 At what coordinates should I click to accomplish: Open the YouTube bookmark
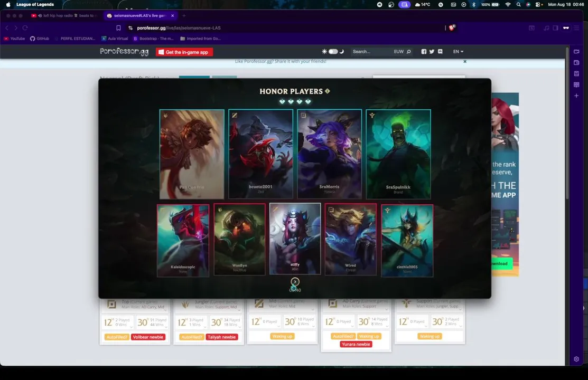(14, 39)
